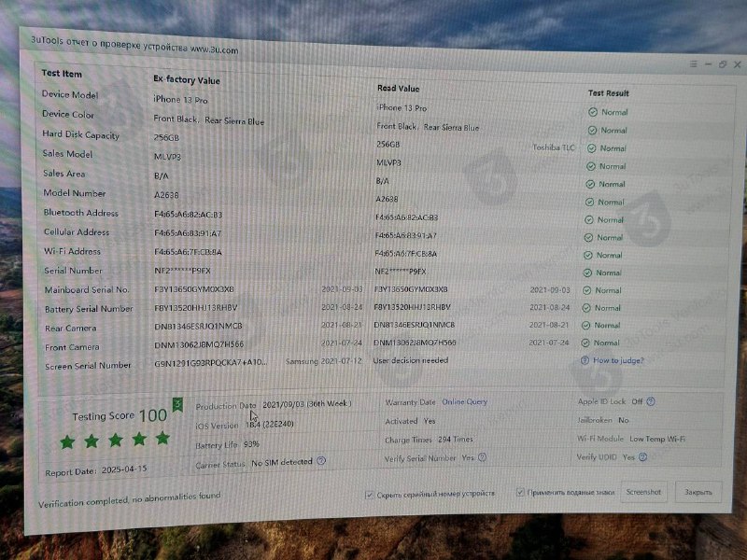Toggle the apply watermarks checkbox

pos(520,492)
